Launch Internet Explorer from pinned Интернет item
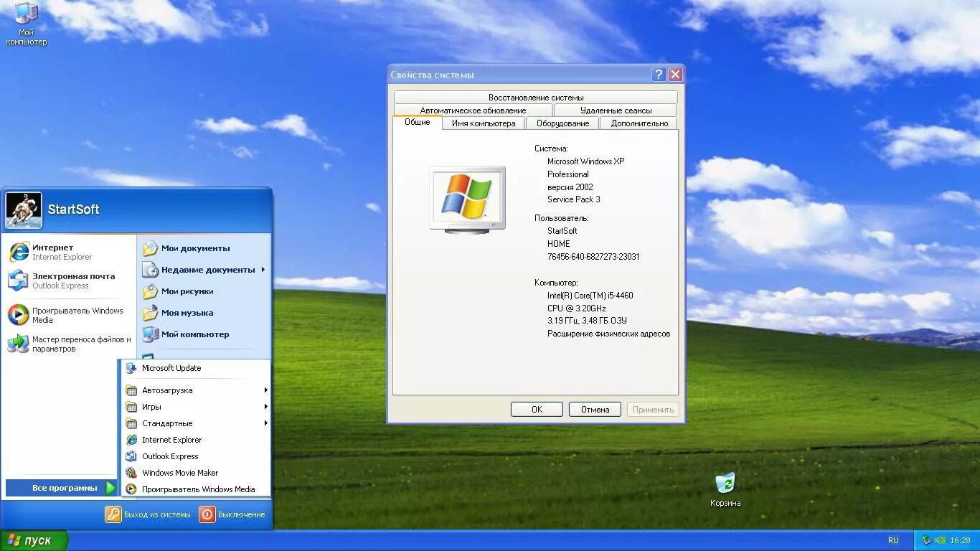The width and height of the screenshot is (980, 551). pyautogui.click(x=69, y=252)
